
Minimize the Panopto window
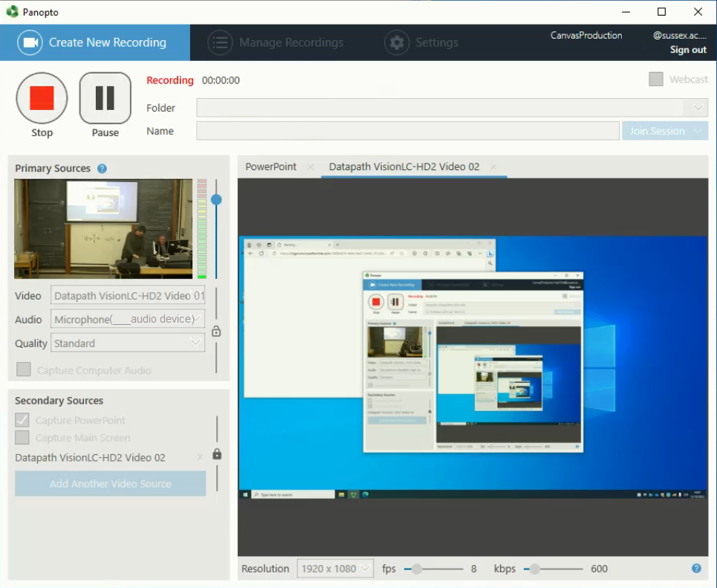(626, 12)
